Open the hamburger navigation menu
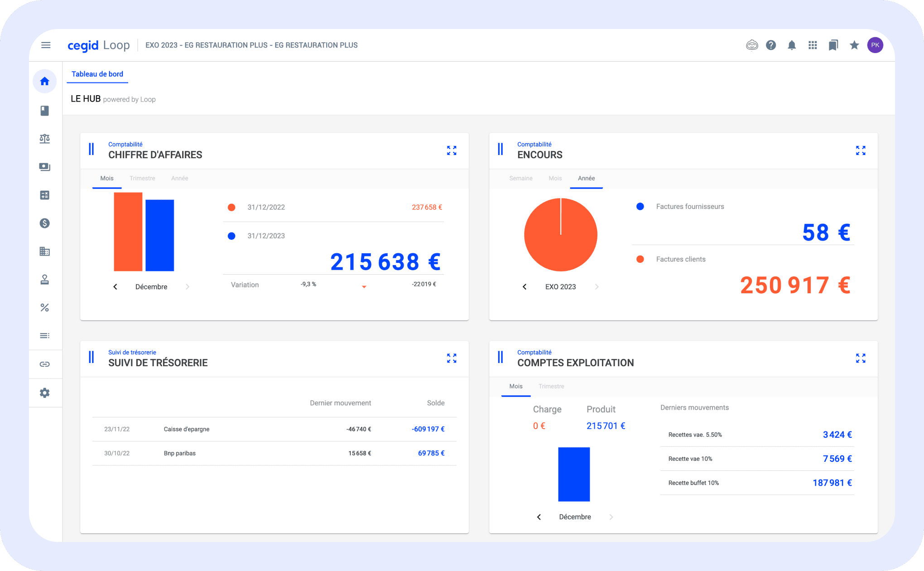Screen dimensions: 924x571 (46, 45)
